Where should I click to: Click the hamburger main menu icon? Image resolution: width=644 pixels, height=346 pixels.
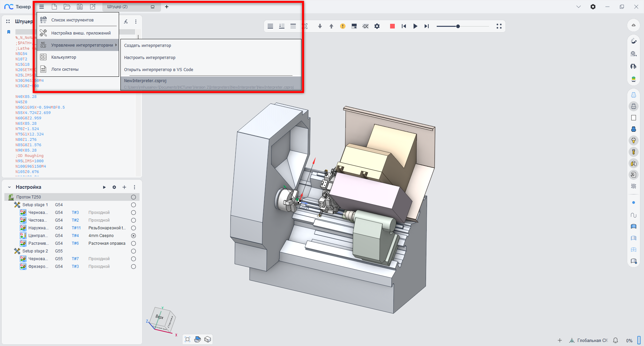pyautogui.click(x=42, y=7)
